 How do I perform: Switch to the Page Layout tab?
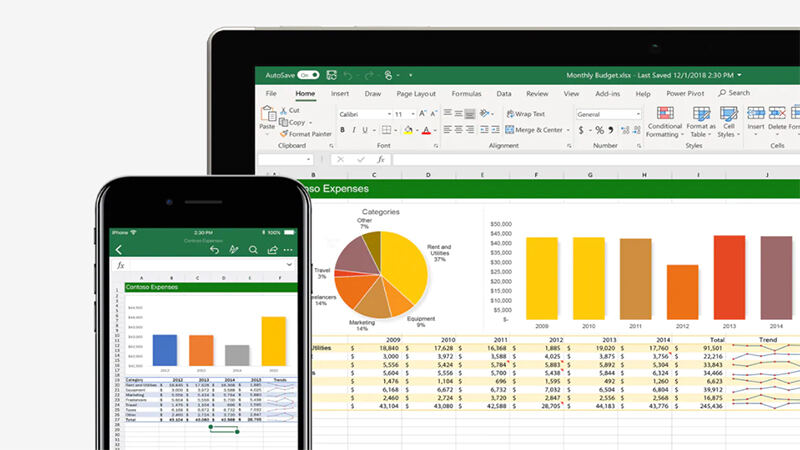(416, 94)
